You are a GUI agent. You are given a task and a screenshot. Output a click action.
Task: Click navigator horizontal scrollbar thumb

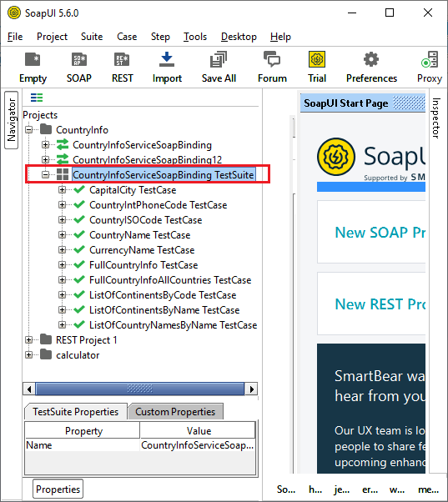(140, 389)
